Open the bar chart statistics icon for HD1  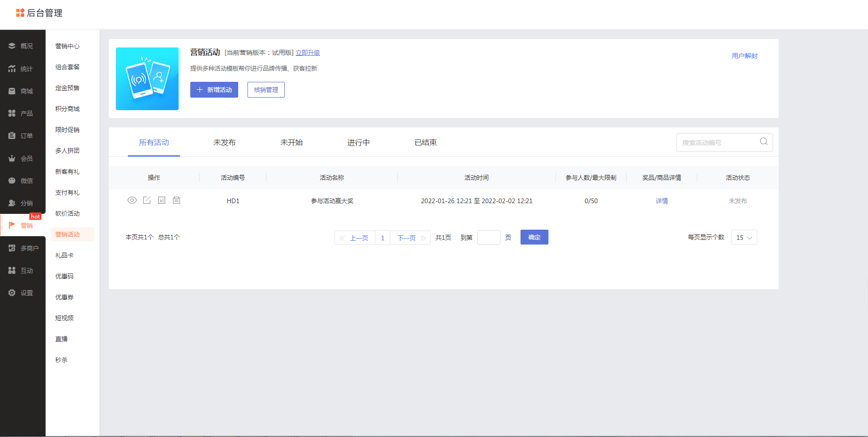click(161, 200)
